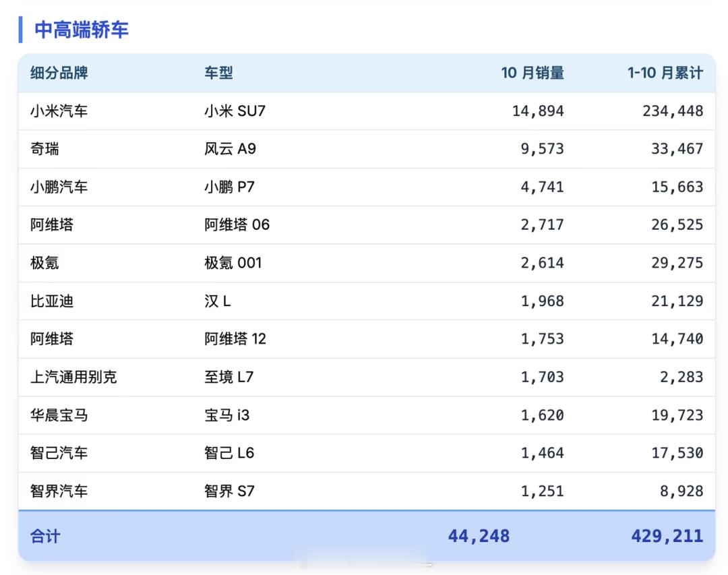Select the 比亚迪 brand cell
728x575 pixels.
click(x=52, y=301)
